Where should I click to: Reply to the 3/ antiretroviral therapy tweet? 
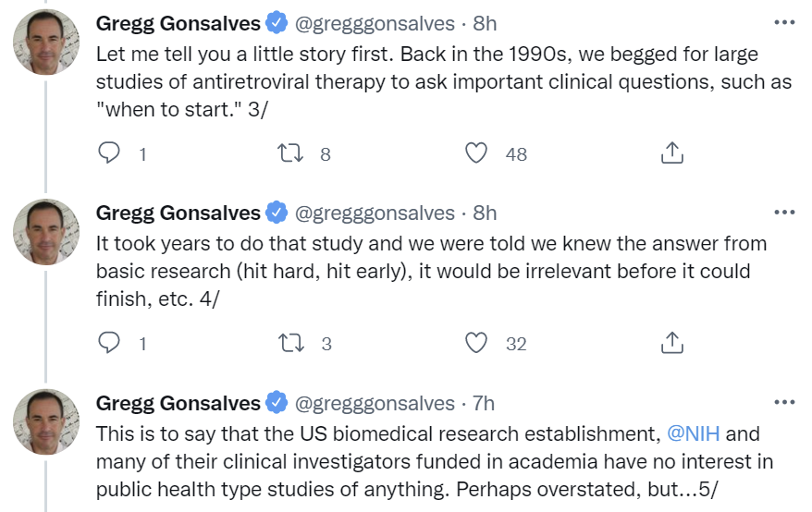coord(109,153)
